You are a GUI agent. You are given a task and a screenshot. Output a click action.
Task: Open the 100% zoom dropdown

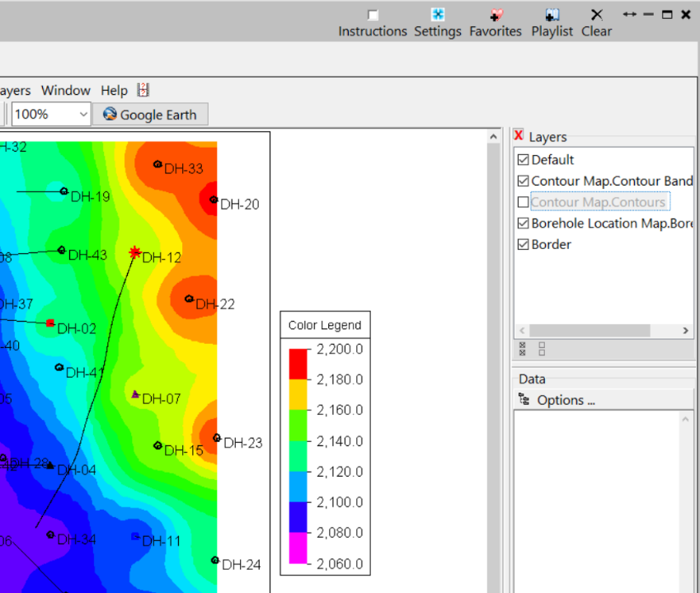pos(82,114)
